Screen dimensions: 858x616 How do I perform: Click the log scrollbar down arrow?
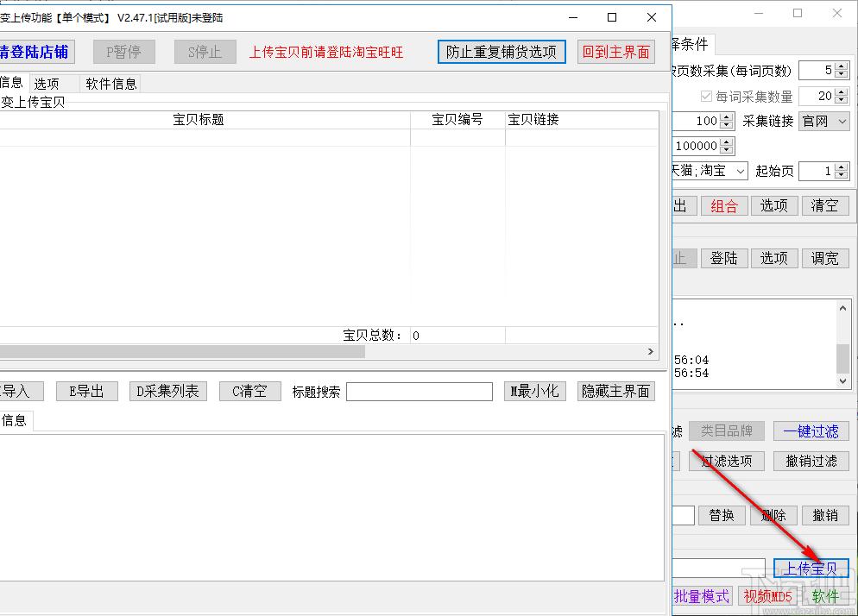(843, 380)
